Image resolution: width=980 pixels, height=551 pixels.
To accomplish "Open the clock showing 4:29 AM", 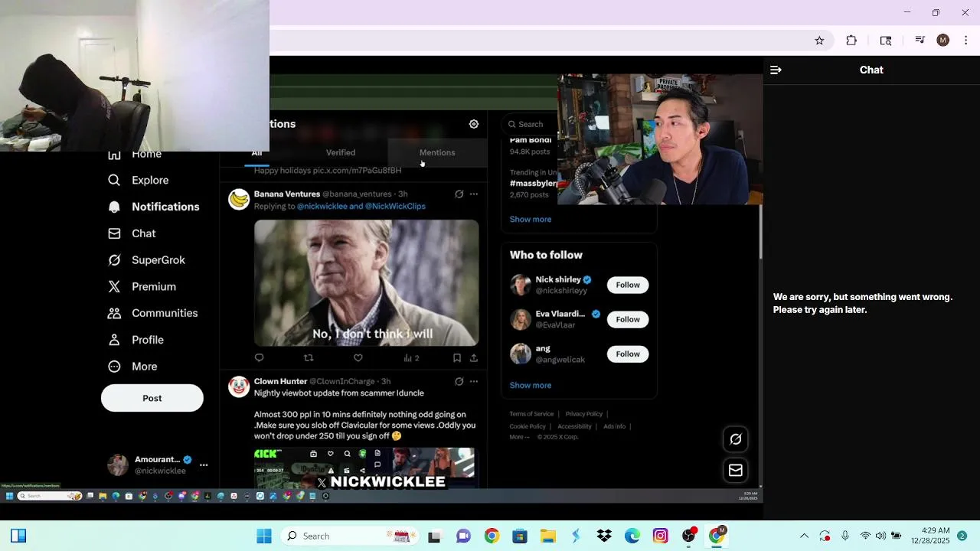I will (x=936, y=536).
